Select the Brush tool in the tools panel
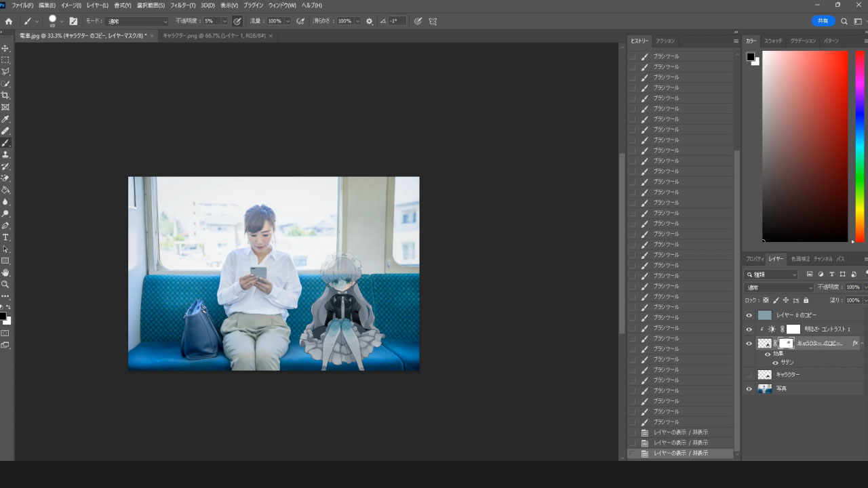 tap(5, 143)
